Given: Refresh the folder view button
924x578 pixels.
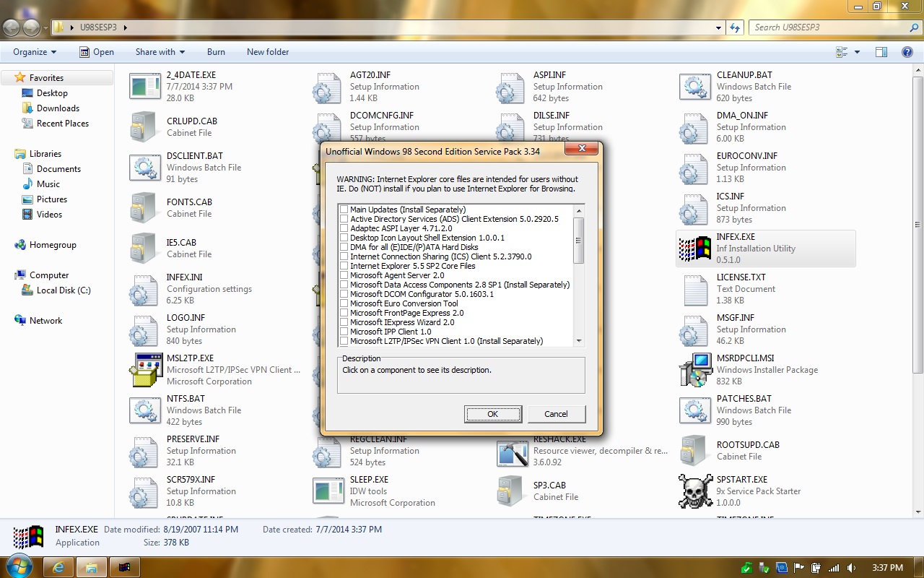Looking at the screenshot, I should (735, 27).
